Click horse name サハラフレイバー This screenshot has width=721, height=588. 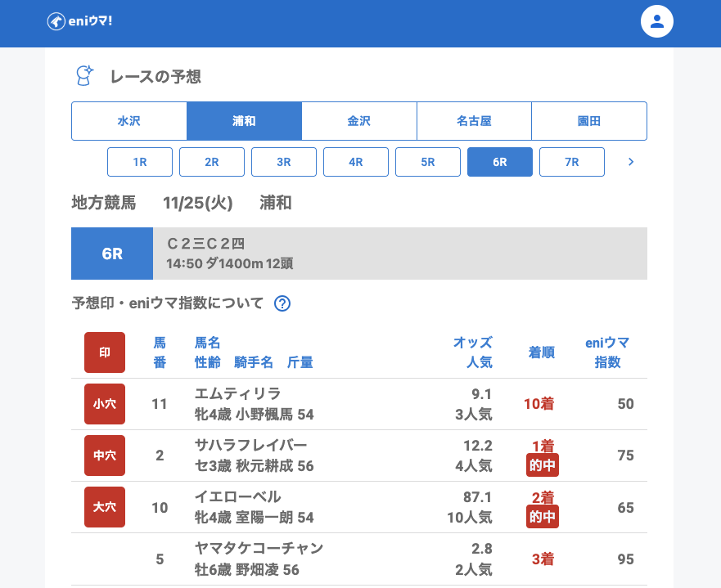[250, 446]
